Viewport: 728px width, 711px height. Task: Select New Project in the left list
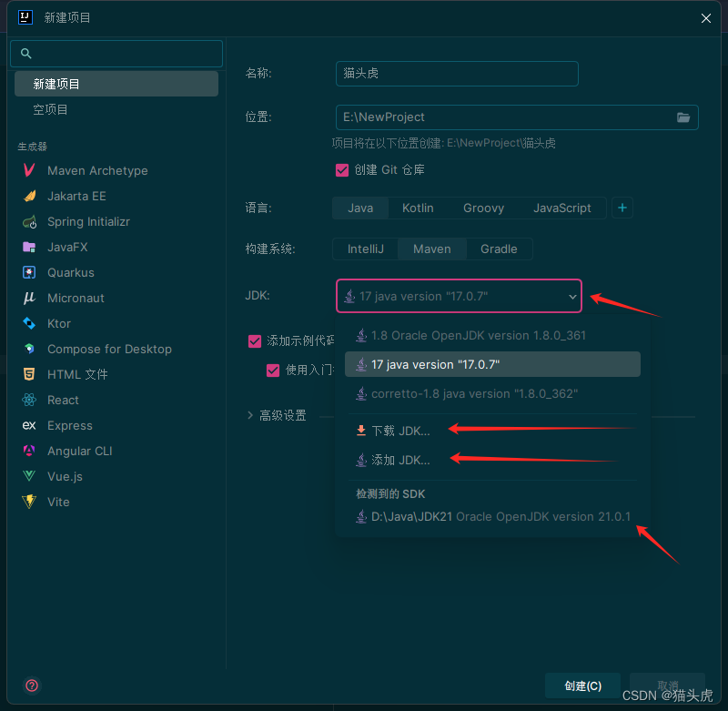(x=116, y=84)
